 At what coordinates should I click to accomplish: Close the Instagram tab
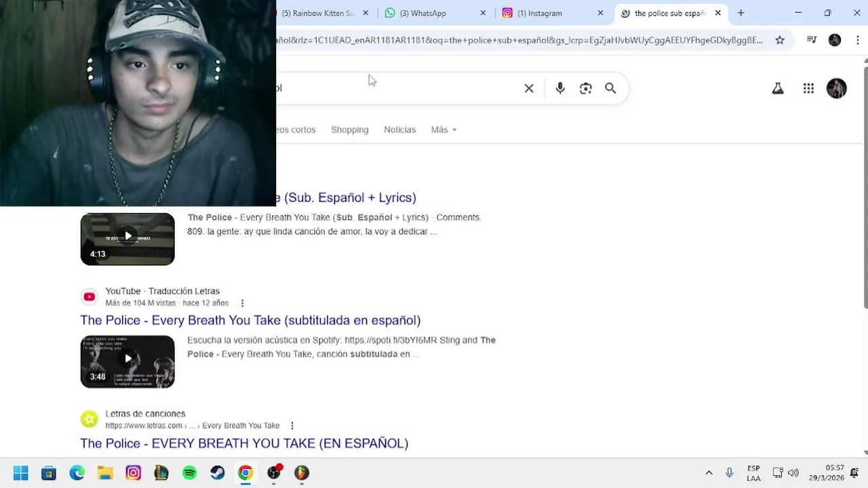coord(600,13)
